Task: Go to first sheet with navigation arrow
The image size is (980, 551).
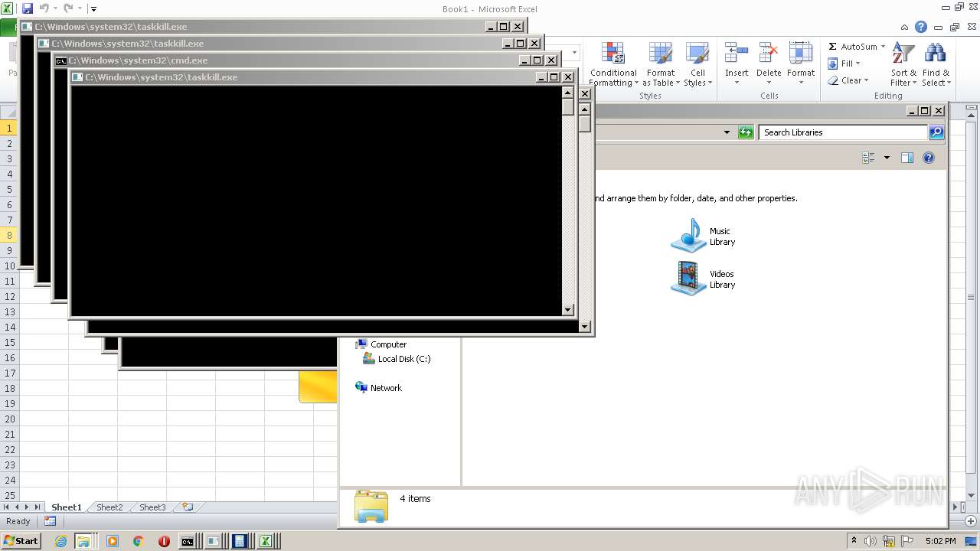Action: pos(6,507)
